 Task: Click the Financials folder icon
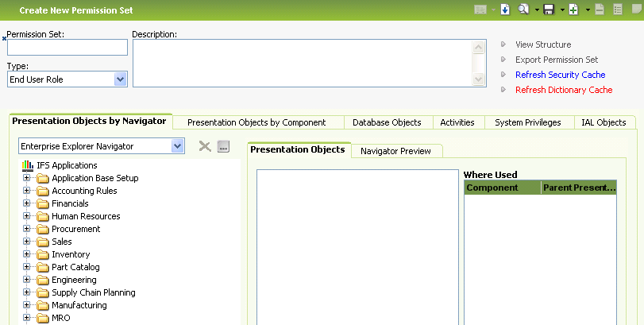tap(43, 204)
